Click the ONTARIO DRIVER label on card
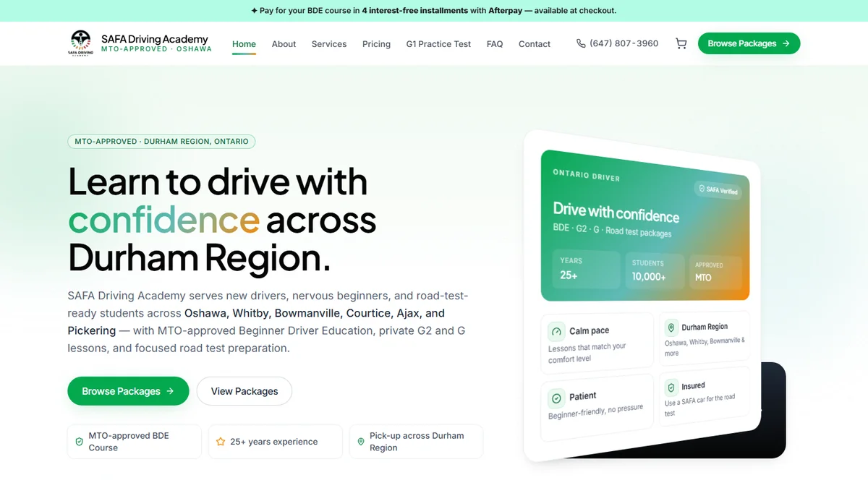This screenshot has width=868, height=488. (x=586, y=174)
